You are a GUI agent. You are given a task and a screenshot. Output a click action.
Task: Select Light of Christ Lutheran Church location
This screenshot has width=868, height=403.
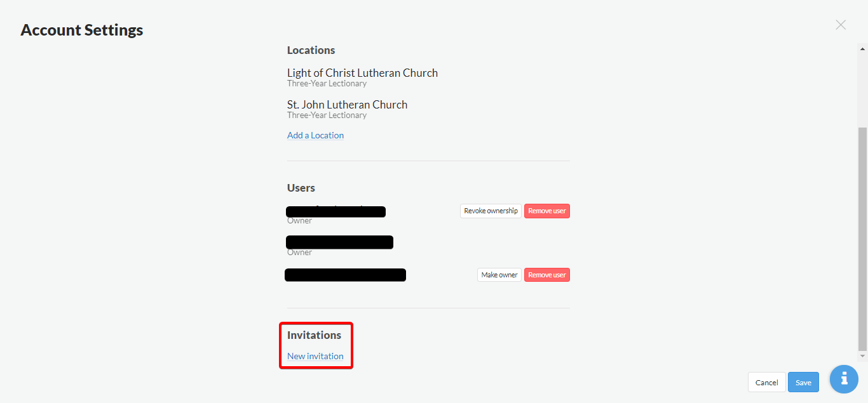tap(362, 73)
